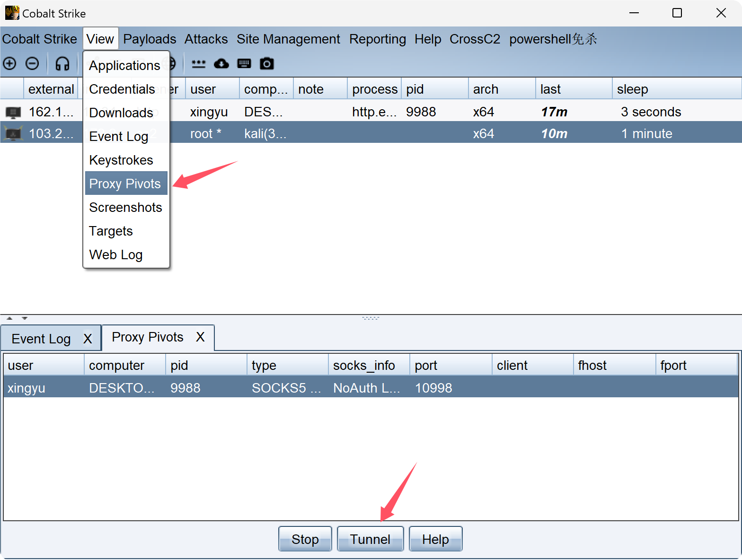
Task: Click the Help button below pivots table
Action: point(435,539)
